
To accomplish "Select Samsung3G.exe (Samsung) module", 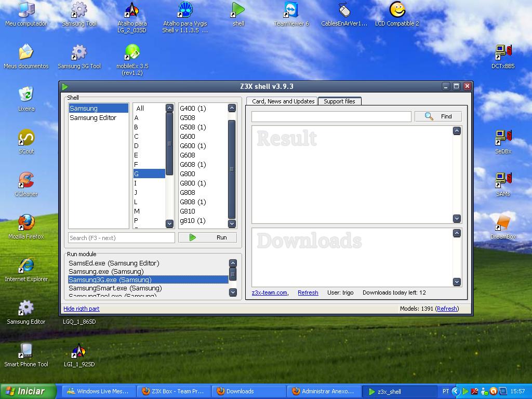I will coord(148,280).
